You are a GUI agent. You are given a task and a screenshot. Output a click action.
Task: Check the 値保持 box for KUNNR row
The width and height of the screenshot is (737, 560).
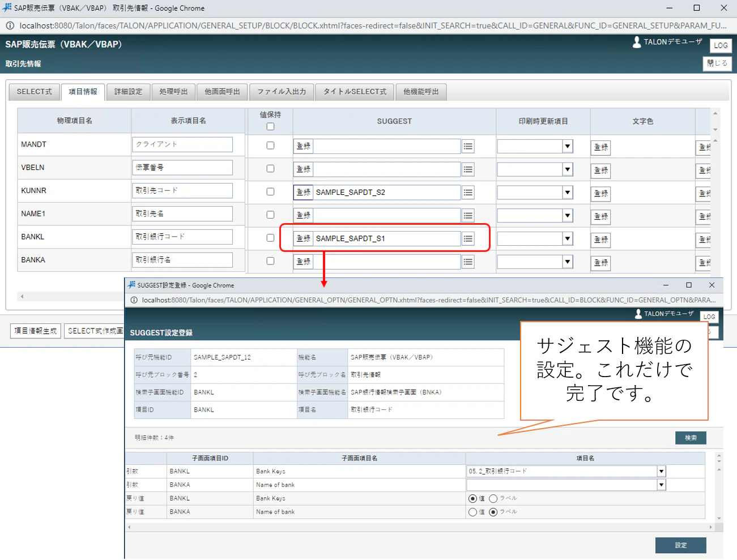(x=270, y=191)
